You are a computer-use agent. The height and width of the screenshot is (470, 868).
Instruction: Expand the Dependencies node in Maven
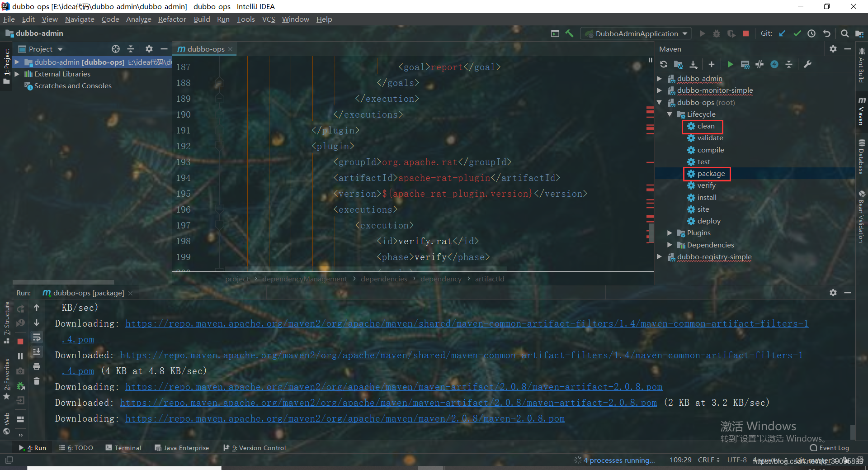coord(670,245)
